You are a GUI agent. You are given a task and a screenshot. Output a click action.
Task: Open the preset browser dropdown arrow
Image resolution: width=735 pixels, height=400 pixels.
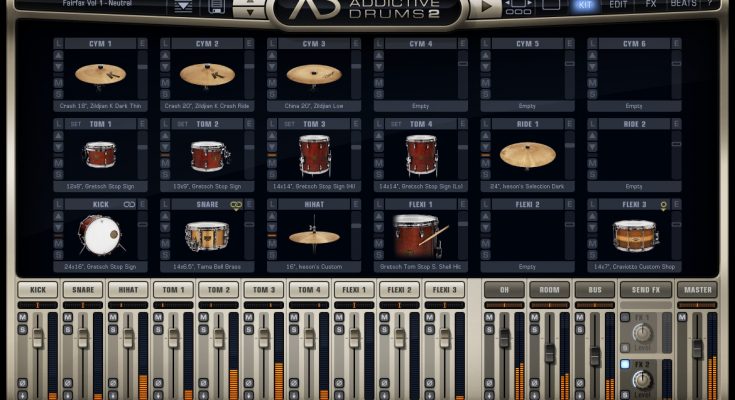coord(183,7)
